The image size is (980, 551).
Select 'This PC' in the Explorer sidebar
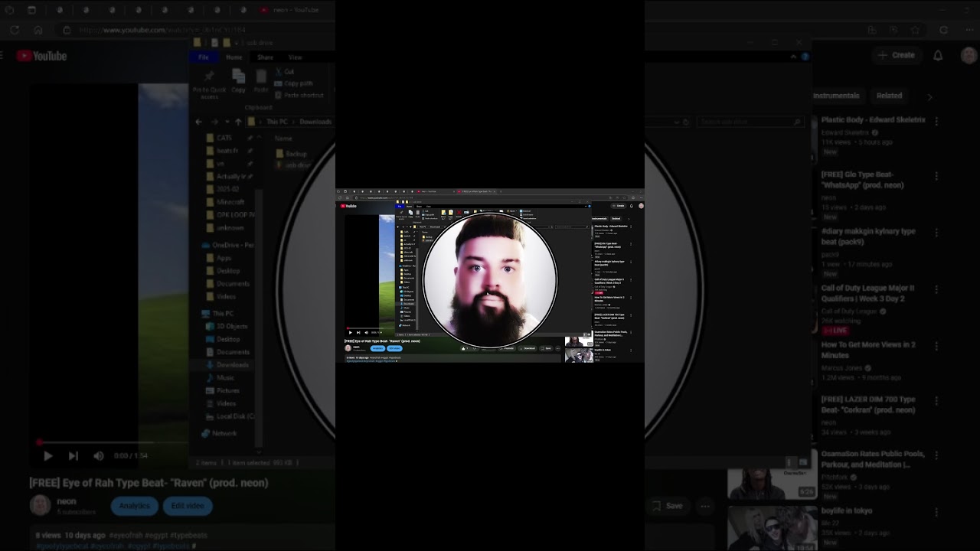click(218, 314)
